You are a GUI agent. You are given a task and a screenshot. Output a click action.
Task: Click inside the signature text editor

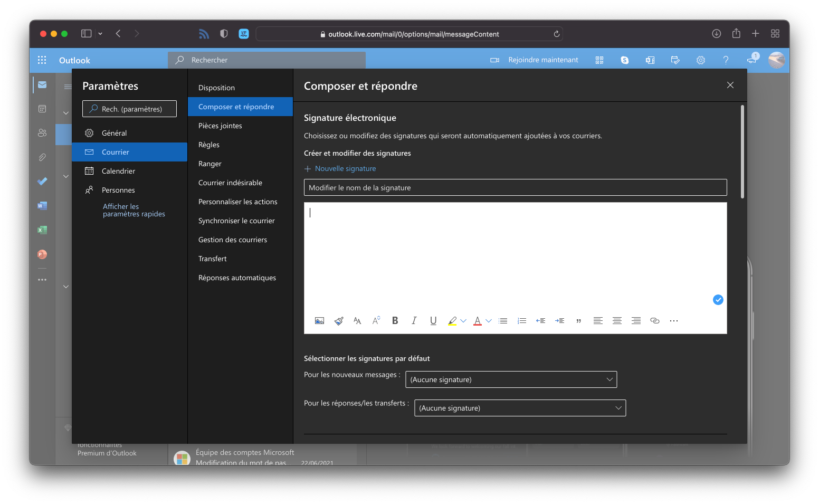[x=516, y=255]
